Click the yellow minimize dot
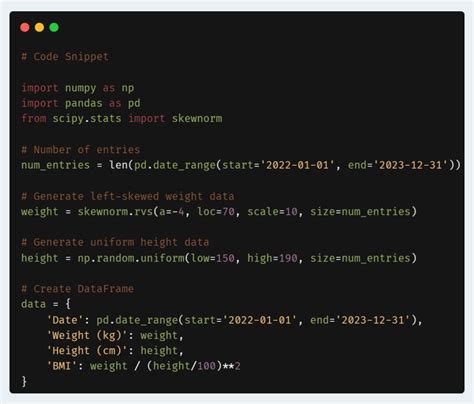The width and height of the screenshot is (474, 404). [x=39, y=27]
